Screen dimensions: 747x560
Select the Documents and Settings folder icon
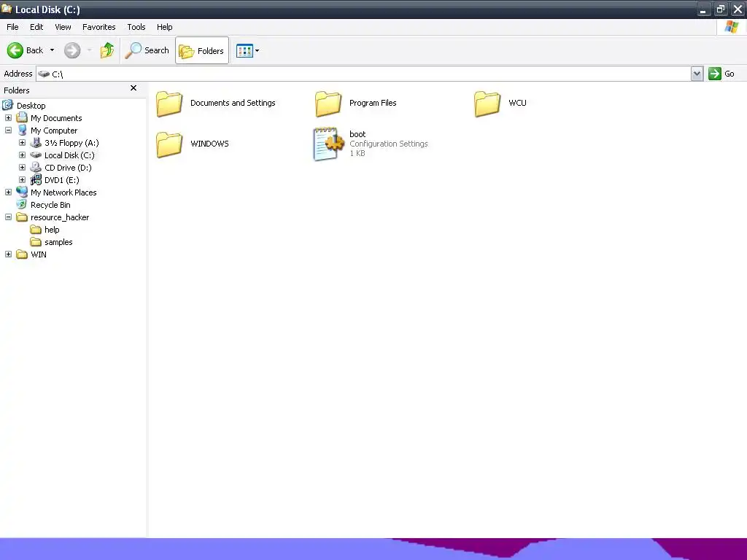pyautogui.click(x=169, y=104)
